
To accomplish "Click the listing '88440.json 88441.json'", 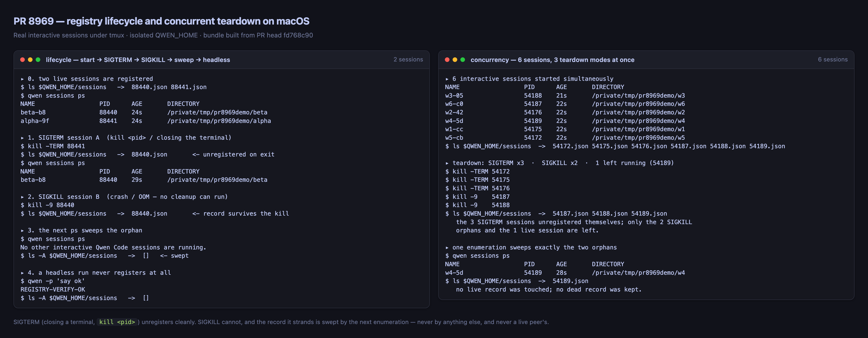I will click(169, 87).
